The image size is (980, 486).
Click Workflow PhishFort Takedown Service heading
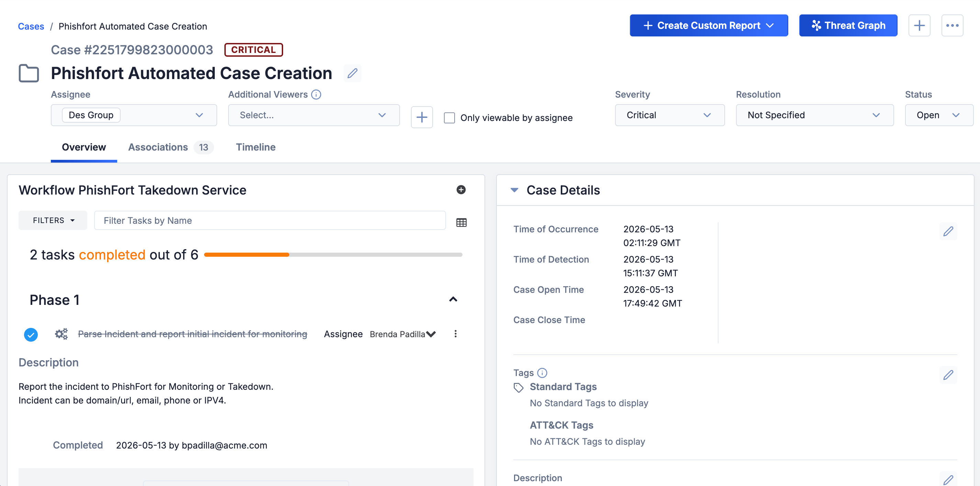coord(132,190)
